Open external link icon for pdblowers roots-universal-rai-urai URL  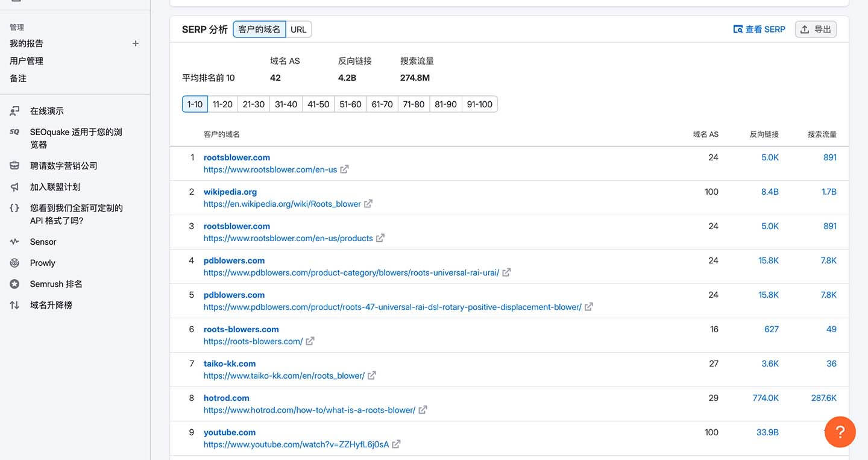point(507,273)
